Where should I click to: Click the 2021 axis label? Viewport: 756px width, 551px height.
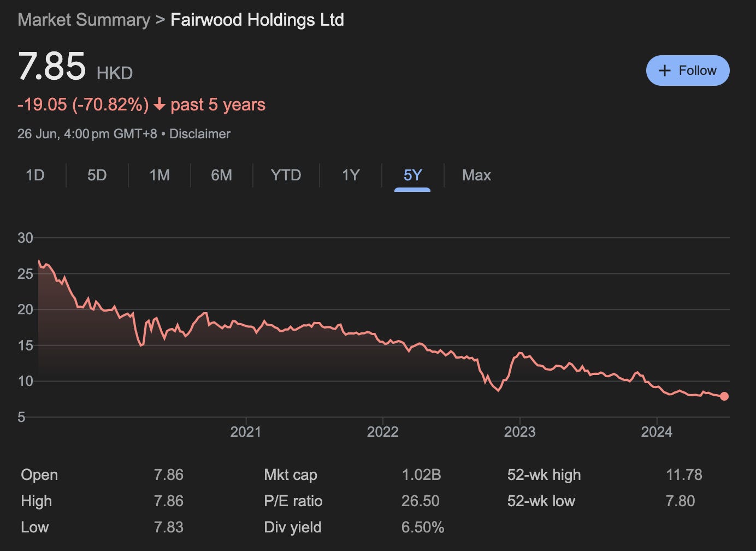pyautogui.click(x=246, y=432)
